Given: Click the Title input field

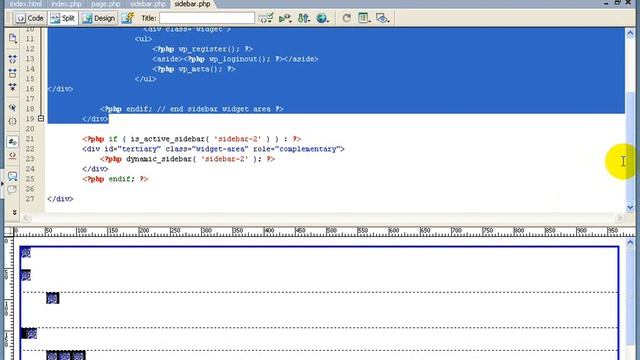Looking at the screenshot, I should tap(207, 18).
